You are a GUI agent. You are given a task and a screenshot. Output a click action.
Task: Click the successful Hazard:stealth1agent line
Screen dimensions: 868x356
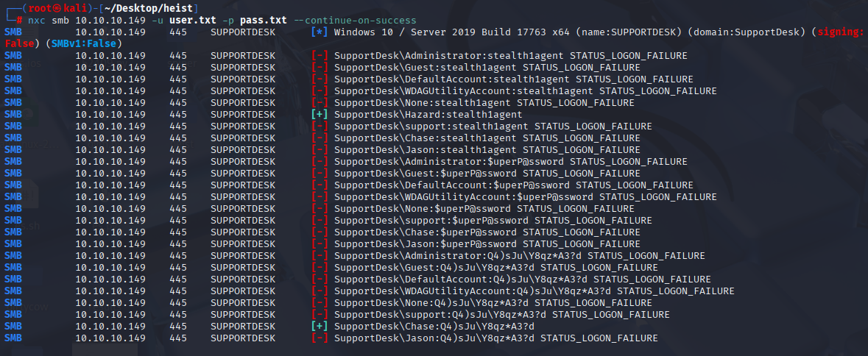(x=428, y=115)
